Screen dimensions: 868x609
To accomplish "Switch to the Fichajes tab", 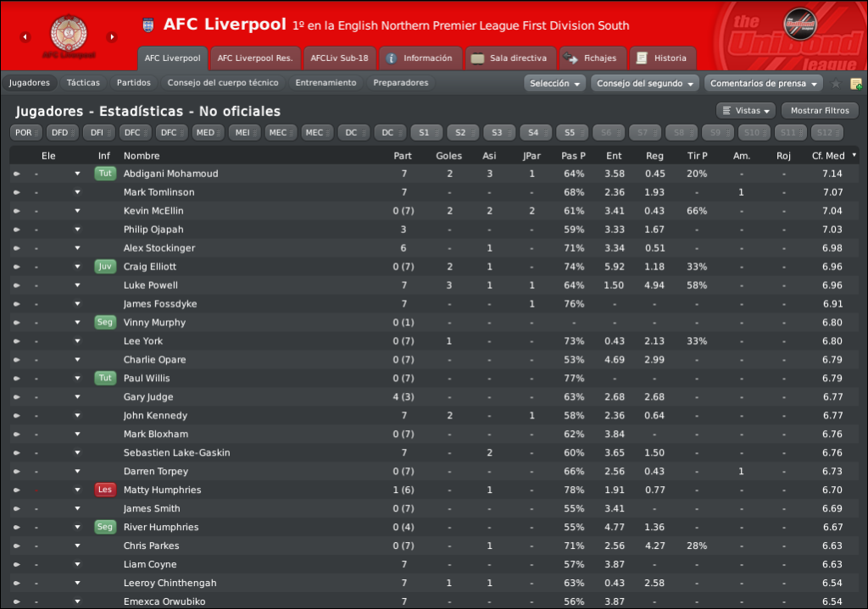I will pyautogui.click(x=592, y=58).
